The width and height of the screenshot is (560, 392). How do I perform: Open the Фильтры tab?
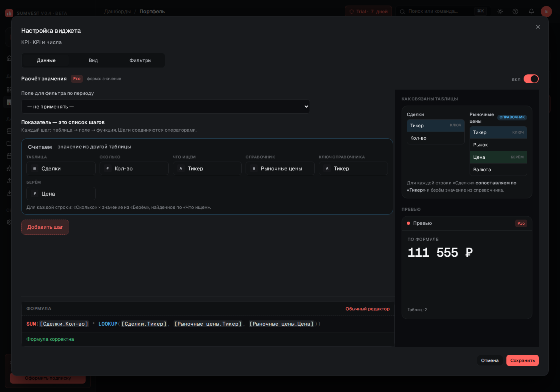point(140,60)
